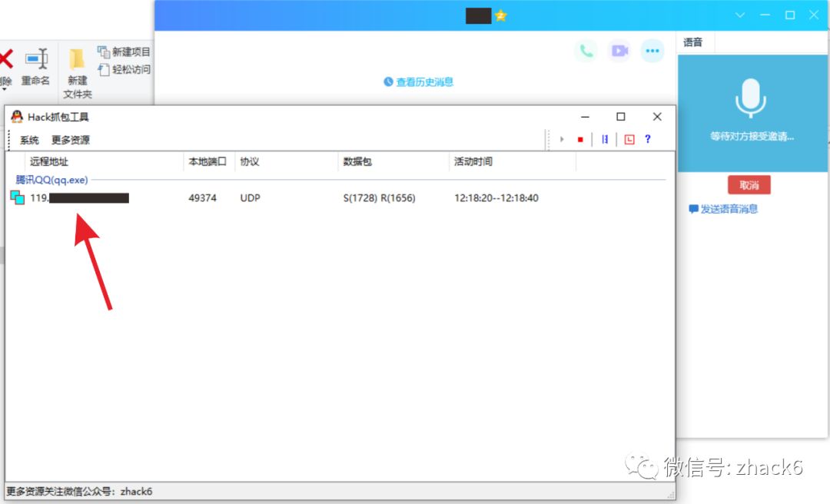
Task: Maximize the Hack抓包工具 window
Action: [620, 117]
